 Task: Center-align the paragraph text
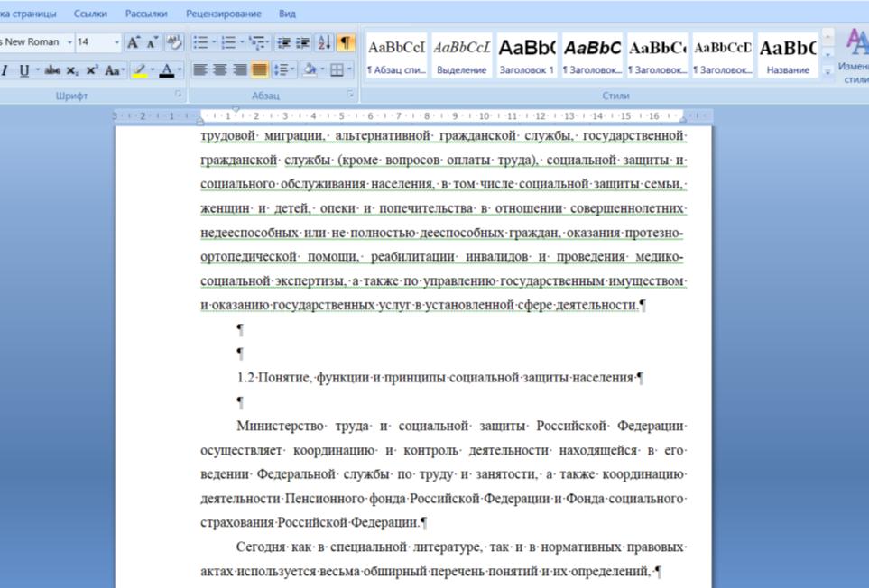(x=219, y=70)
